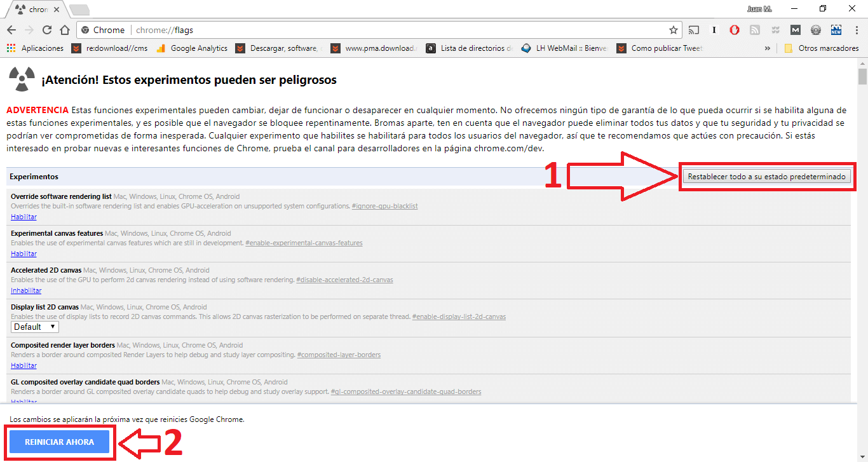Click the 'Override software rendering list' title
868x462 pixels.
pyautogui.click(x=61, y=196)
